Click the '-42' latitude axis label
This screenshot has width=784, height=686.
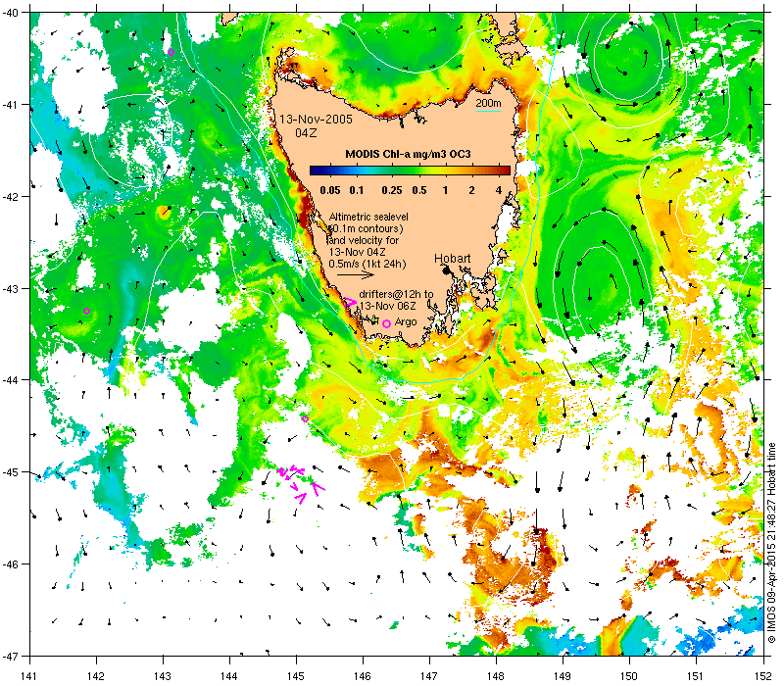[x=12, y=197]
